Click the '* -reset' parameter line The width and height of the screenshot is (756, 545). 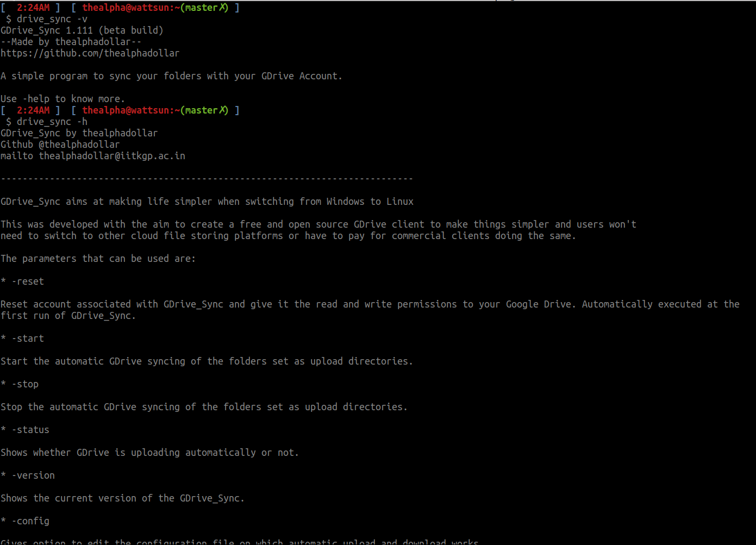click(x=22, y=281)
